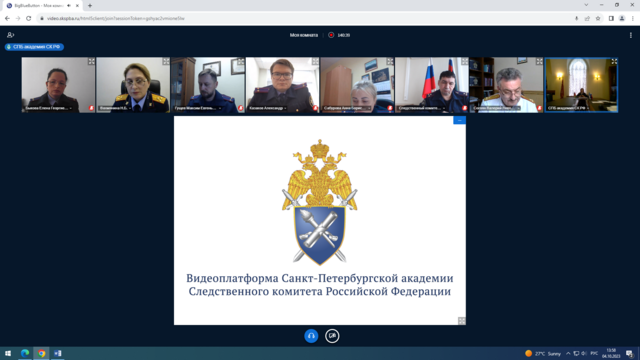
Task: Bookmark this page with the star
Action: [598, 18]
